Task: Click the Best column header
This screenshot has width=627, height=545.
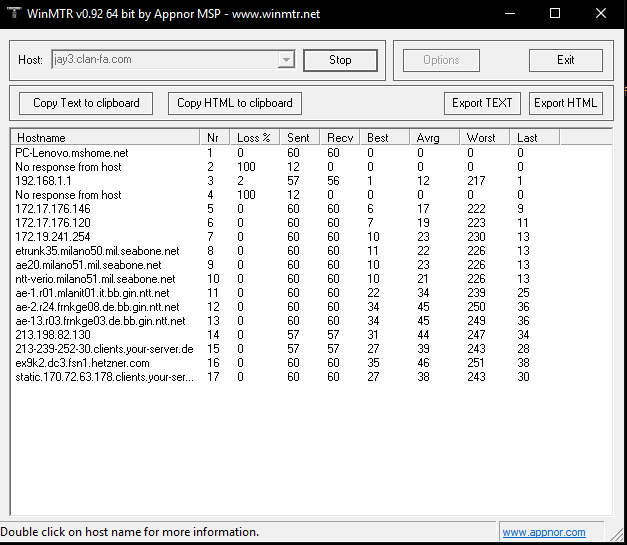Action: coord(385,138)
